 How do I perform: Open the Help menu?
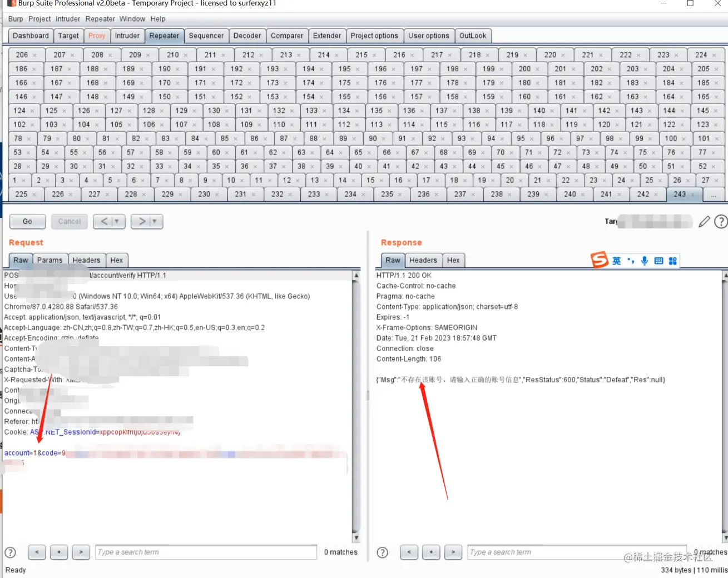pos(158,19)
